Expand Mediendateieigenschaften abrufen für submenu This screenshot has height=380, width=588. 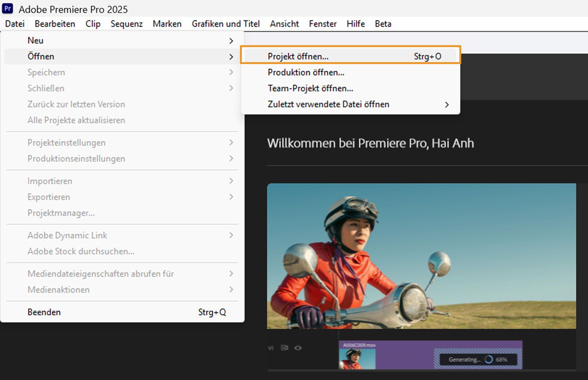click(122, 274)
